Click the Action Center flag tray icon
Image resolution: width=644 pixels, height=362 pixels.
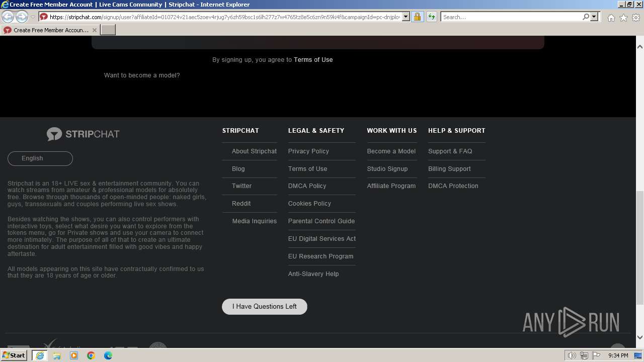596,355
